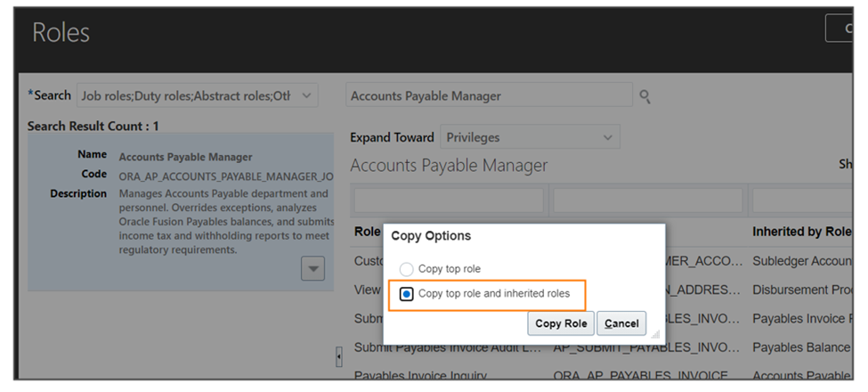Click the third column filter field
Image resolution: width=868 pixels, height=392 pixels.
[x=803, y=200]
